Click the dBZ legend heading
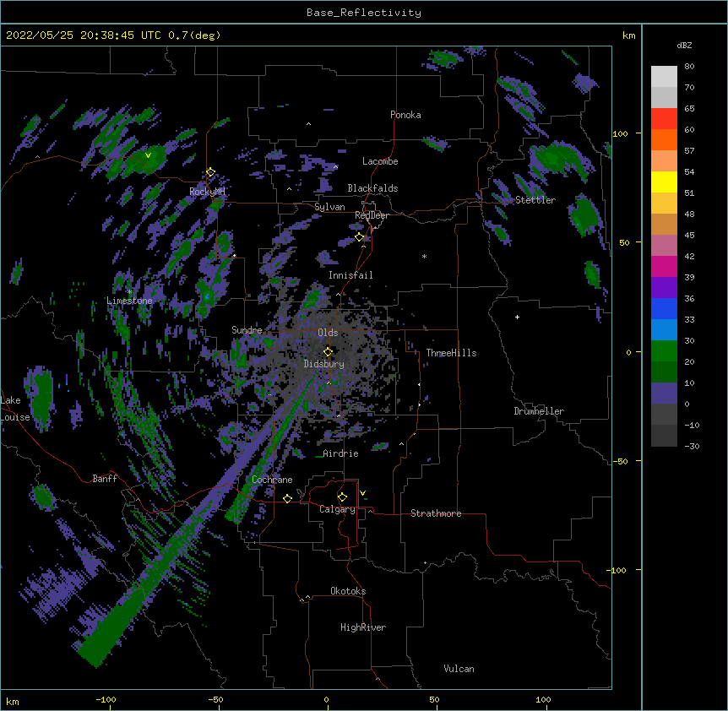 pyautogui.click(x=684, y=45)
